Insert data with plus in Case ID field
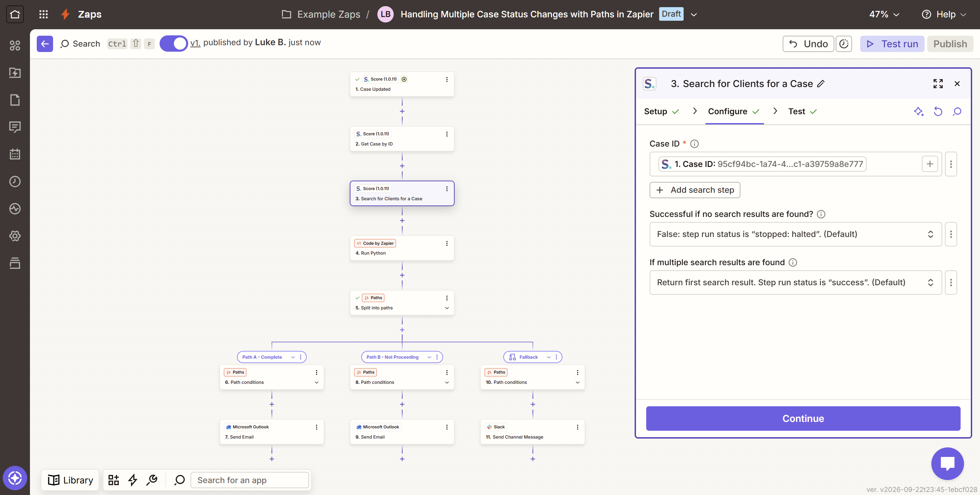Image resolution: width=980 pixels, height=495 pixels. [x=930, y=164]
